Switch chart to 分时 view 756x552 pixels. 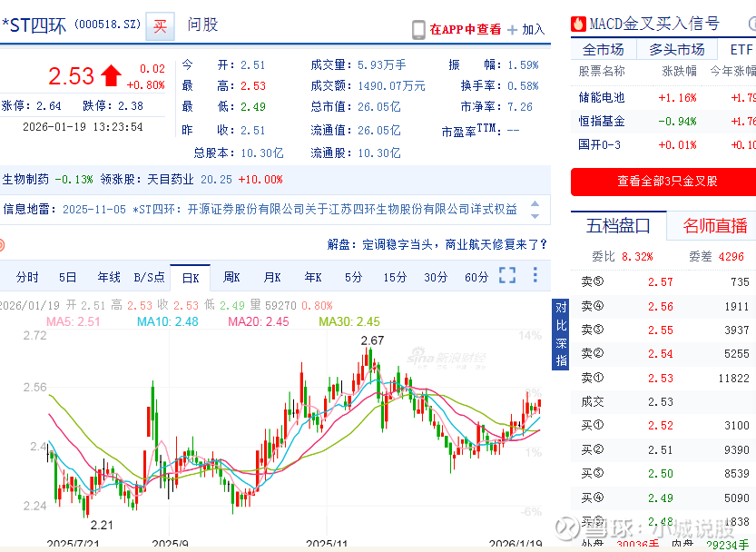point(27,277)
